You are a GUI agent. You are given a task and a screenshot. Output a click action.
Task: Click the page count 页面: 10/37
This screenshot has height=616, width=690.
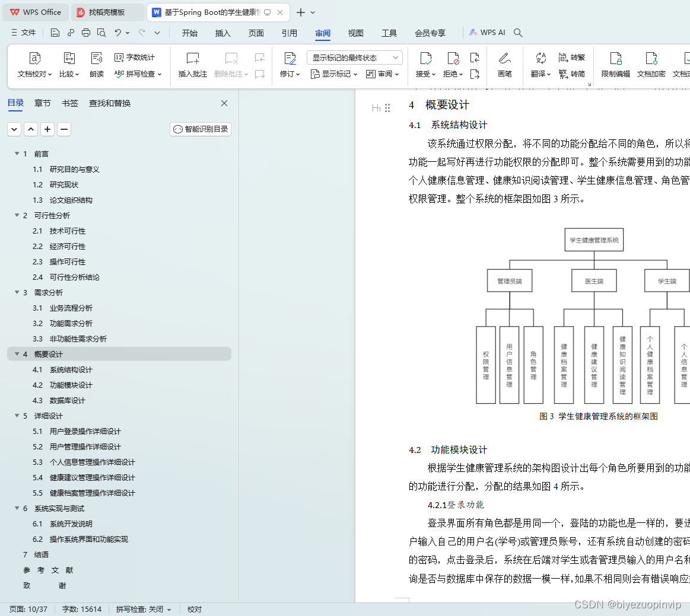(x=28, y=609)
